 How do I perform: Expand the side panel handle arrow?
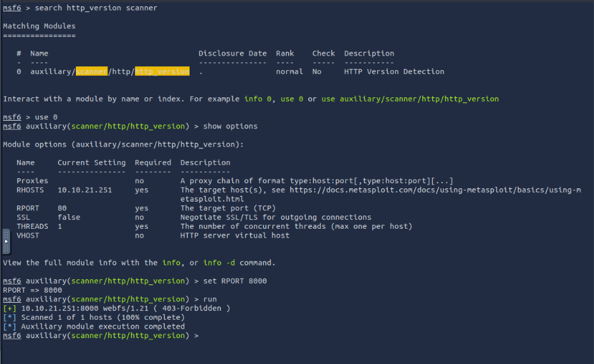click(x=6, y=241)
